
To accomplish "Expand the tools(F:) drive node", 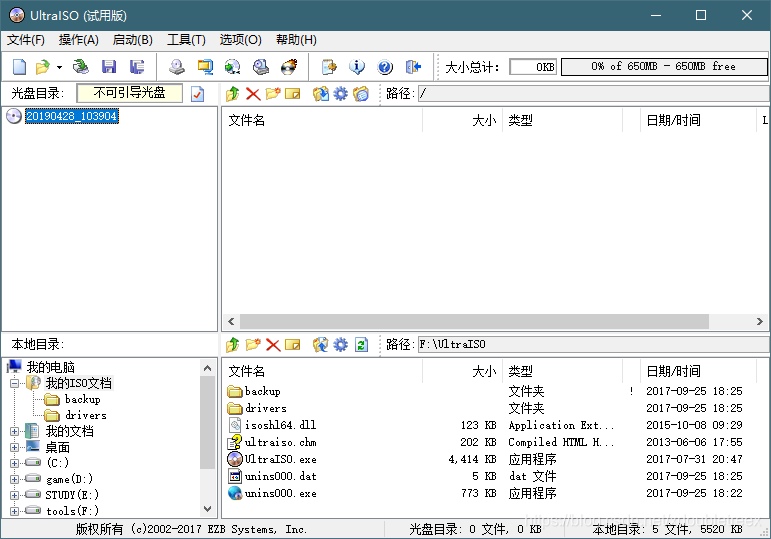I will click(15, 511).
